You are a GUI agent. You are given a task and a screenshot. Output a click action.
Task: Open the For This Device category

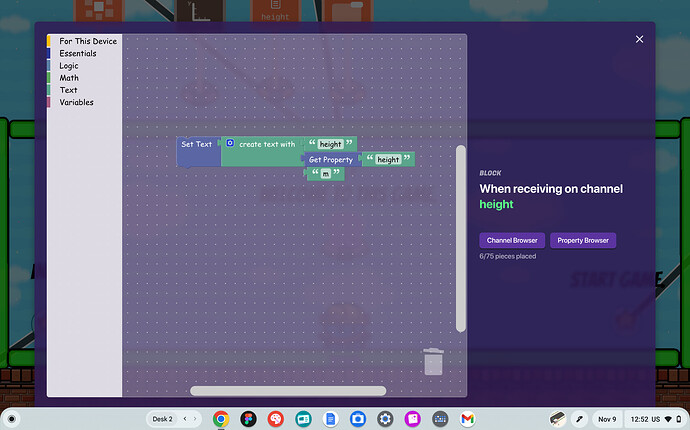(87, 41)
